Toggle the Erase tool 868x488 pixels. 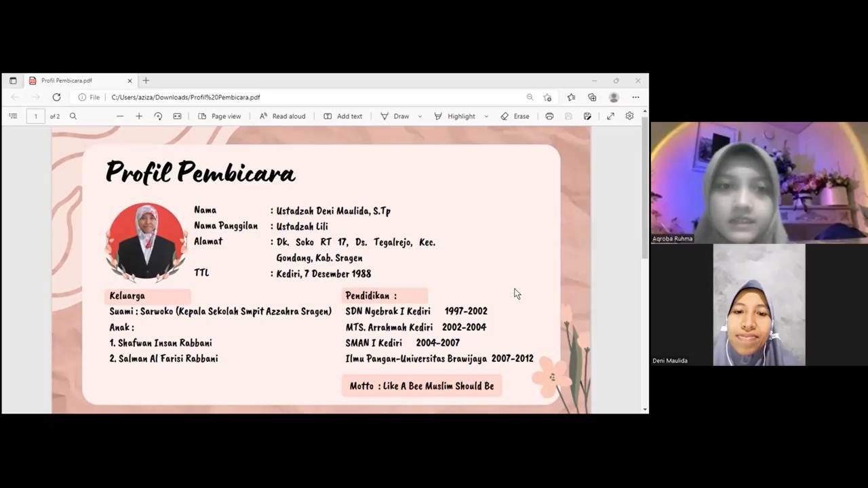point(515,116)
